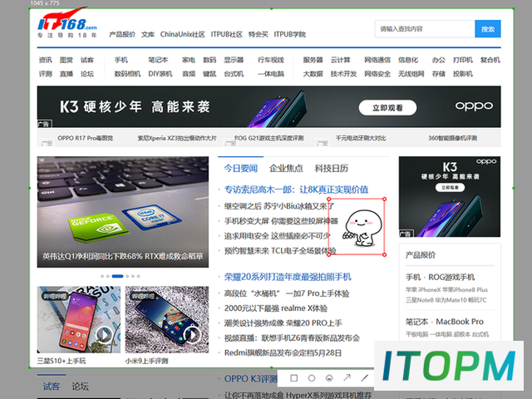Open the 360智能摄像机评测 link

point(452,138)
